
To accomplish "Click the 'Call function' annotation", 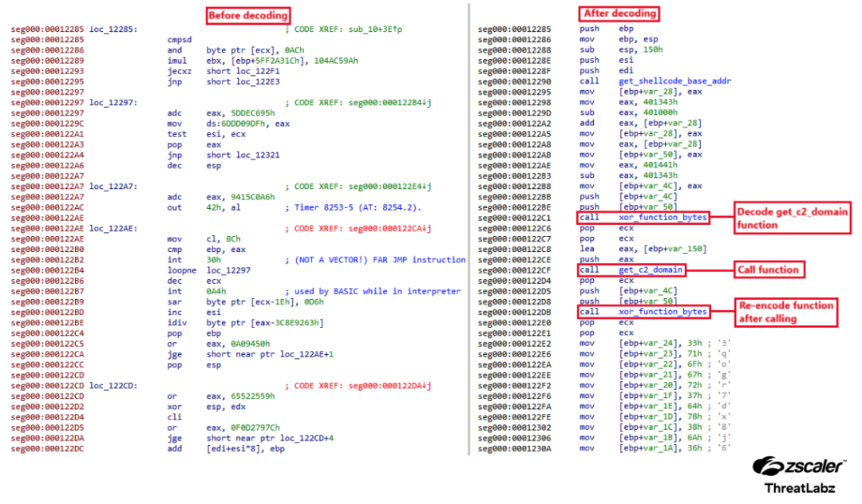I will coord(767,270).
